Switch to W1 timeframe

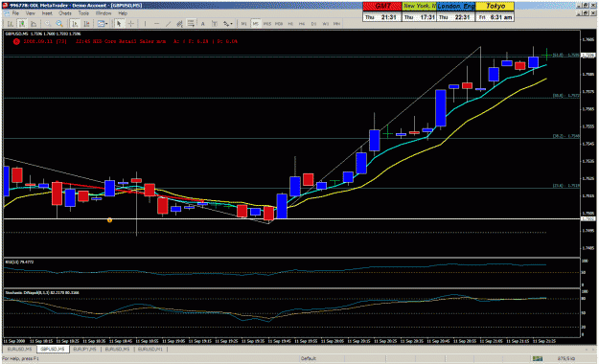point(325,24)
